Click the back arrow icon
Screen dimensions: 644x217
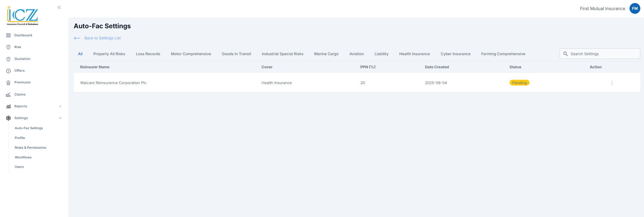(x=77, y=38)
